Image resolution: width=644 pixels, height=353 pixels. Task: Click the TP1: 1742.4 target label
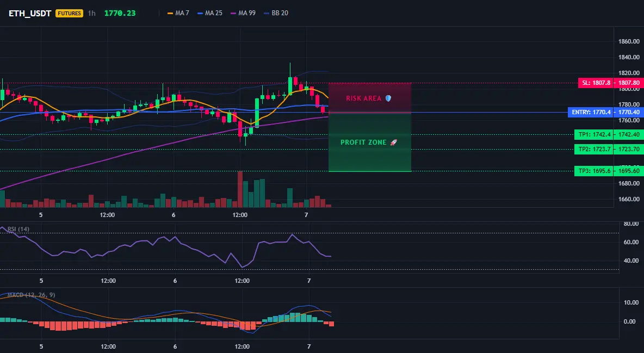tap(594, 134)
